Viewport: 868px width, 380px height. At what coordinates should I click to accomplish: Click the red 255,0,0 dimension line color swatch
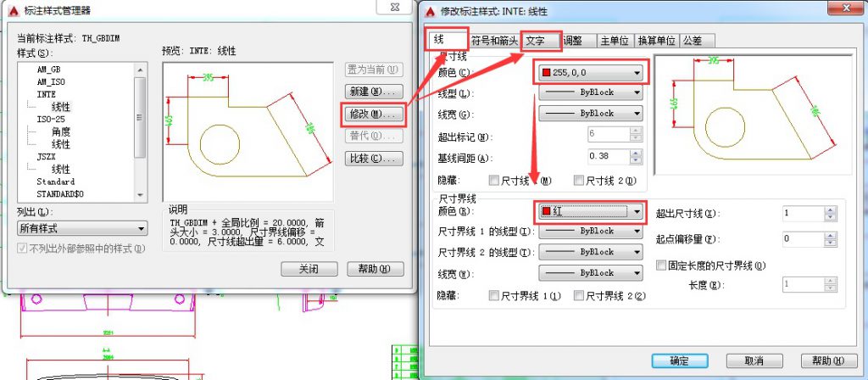(x=546, y=73)
